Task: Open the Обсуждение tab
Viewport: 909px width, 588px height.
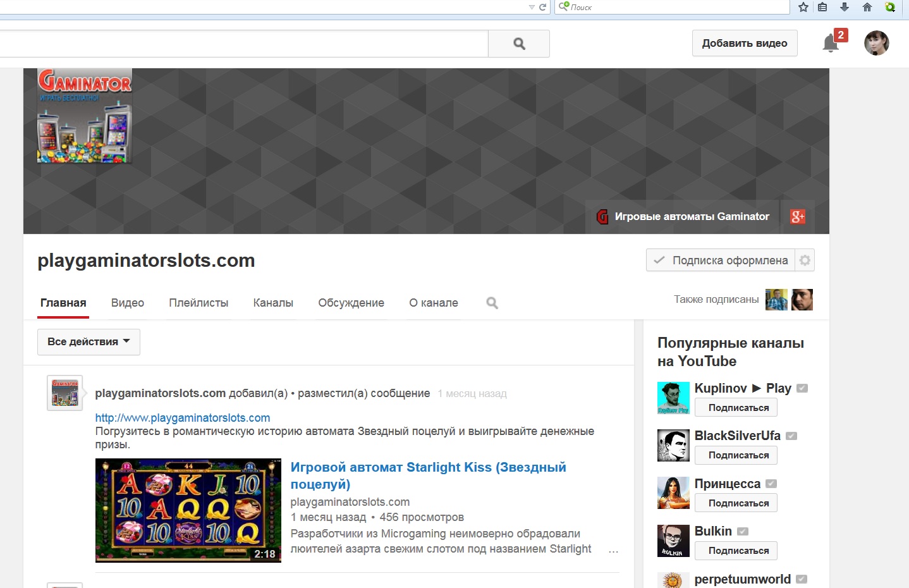Action: coord(351,303)
